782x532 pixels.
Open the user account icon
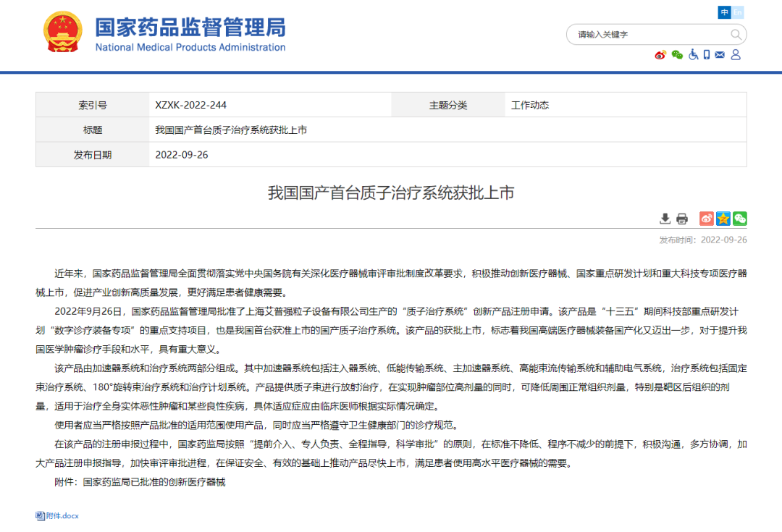[736, 55]
